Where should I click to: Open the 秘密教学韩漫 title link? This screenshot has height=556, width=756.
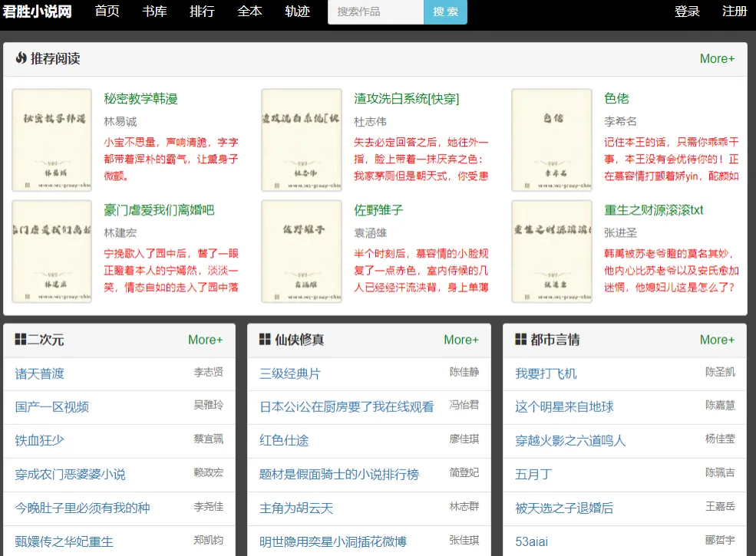tap(140, 99)
